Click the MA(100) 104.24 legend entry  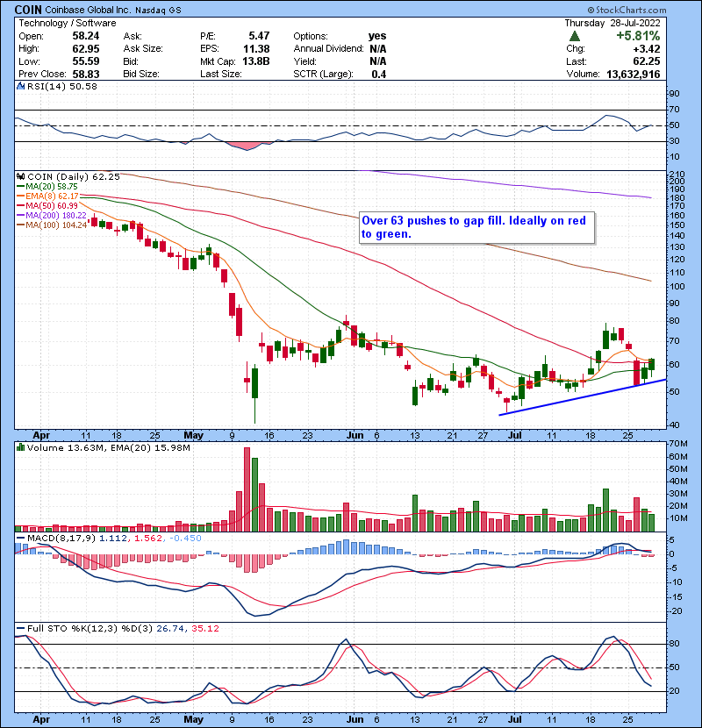click(x=52, y=225)
